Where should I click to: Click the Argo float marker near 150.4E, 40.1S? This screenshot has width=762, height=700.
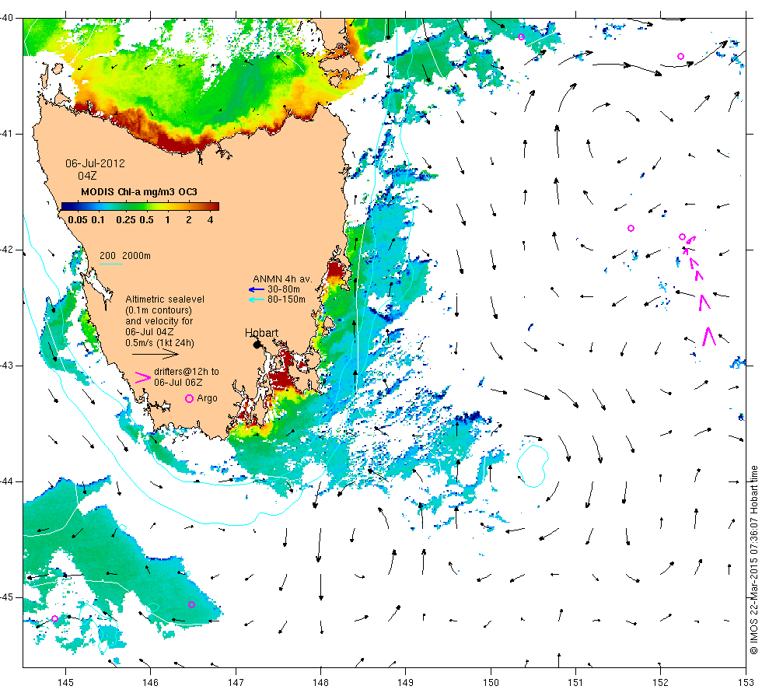[x=522, y=37]
